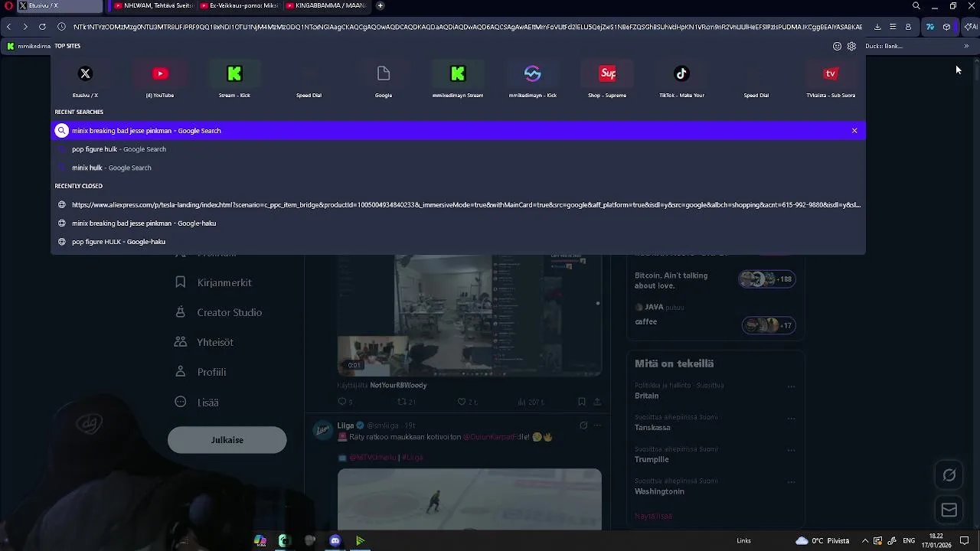Open more options for Britain trend
The width and height of the screenshot is (980, 551).
pos(791,386)
